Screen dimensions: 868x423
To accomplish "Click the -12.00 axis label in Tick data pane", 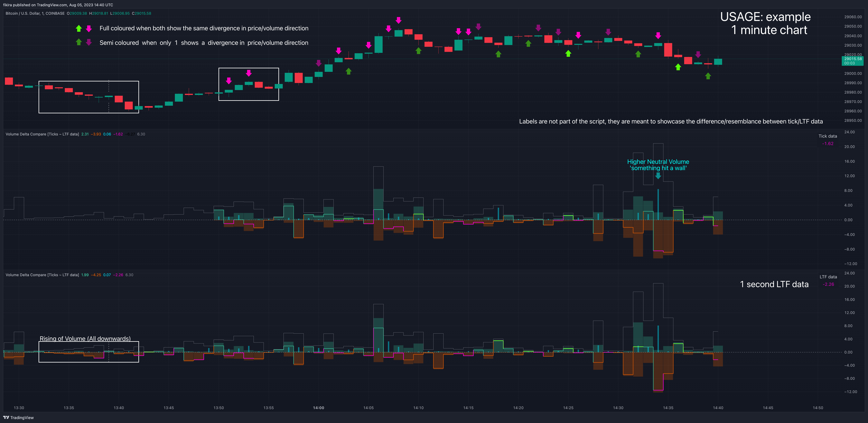I will (x=851, y=264).
